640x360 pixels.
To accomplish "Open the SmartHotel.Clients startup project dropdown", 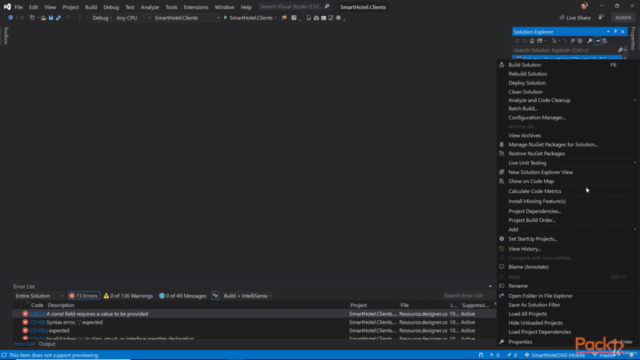I will tap(187, 18).
